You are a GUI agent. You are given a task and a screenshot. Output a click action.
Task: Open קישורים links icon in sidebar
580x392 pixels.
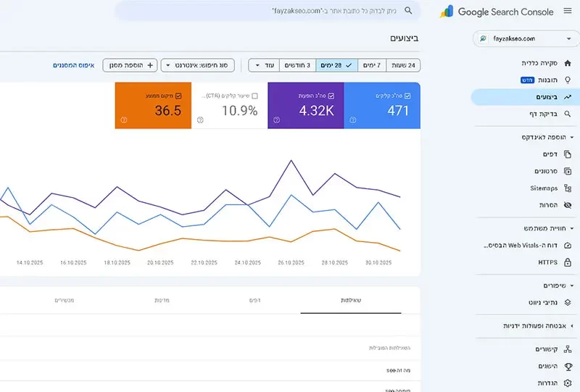567,350
